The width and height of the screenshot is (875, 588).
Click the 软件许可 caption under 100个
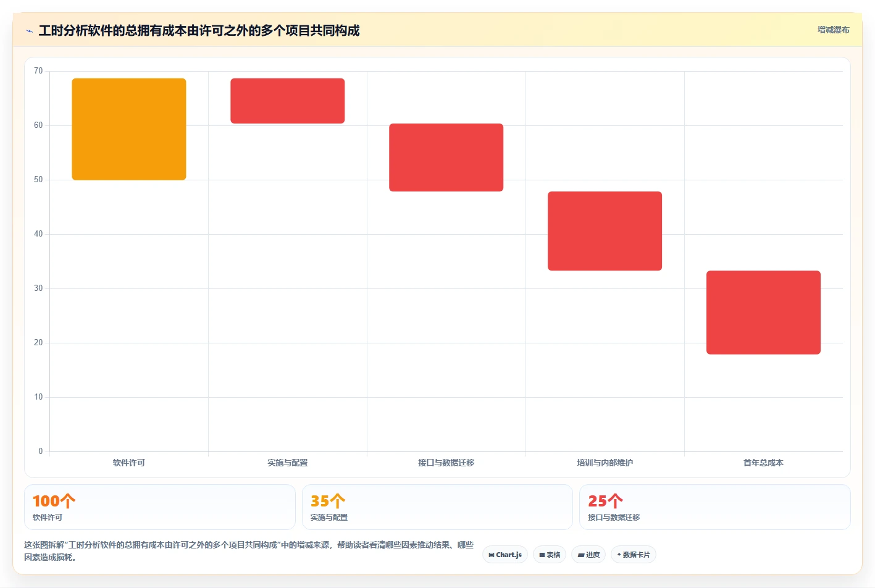pos(48,518)
